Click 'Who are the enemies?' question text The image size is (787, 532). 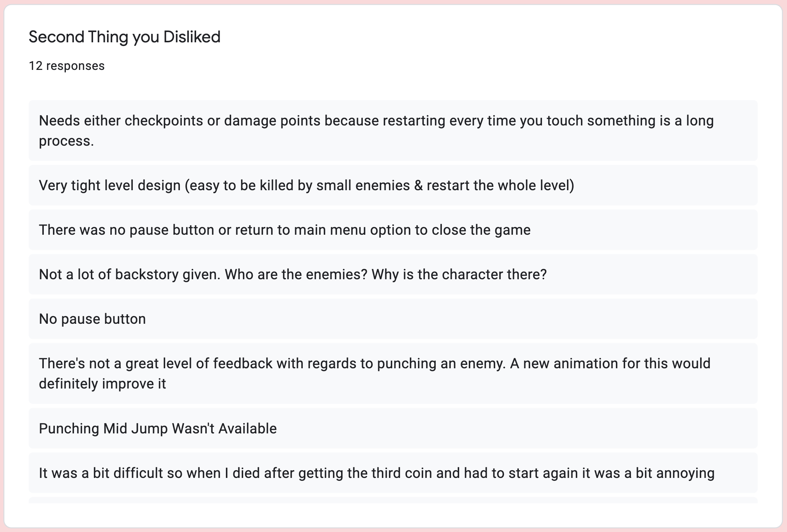pos(296,274)
